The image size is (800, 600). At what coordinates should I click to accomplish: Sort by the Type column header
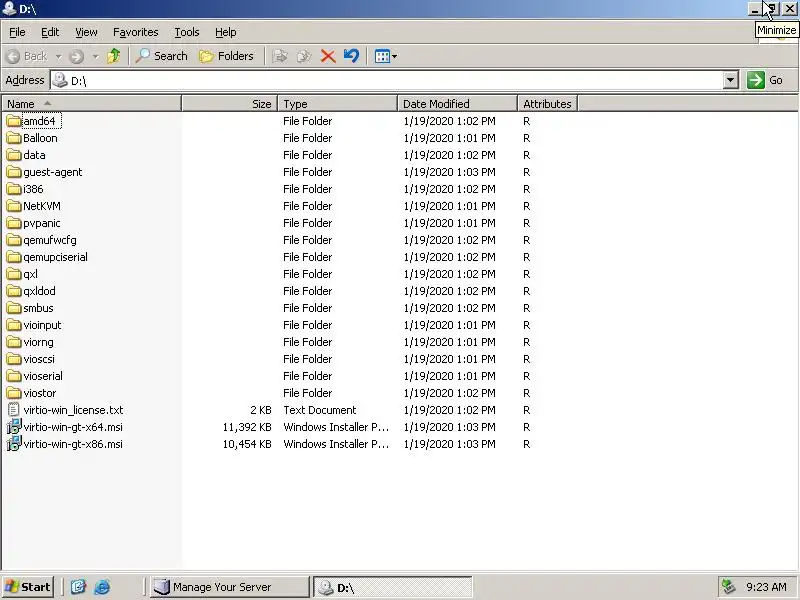point(337,104)
